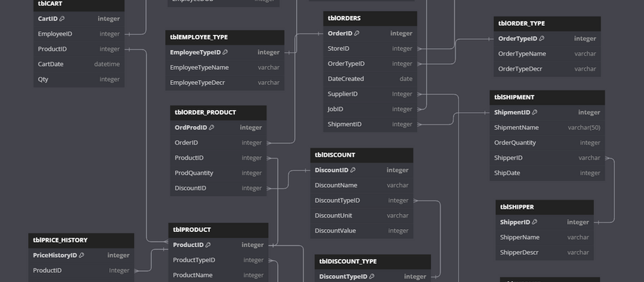Click the OrderTypeDecr field

[547, 69]
